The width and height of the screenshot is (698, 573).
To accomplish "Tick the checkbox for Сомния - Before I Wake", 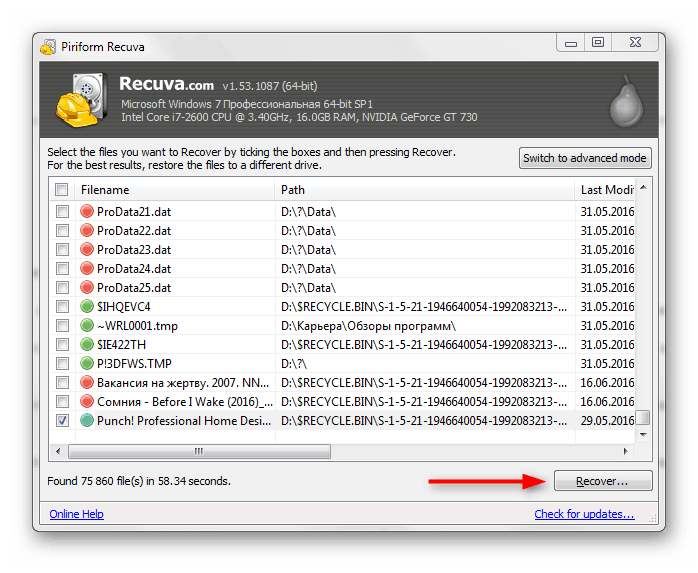I will (x=62, y=402).
